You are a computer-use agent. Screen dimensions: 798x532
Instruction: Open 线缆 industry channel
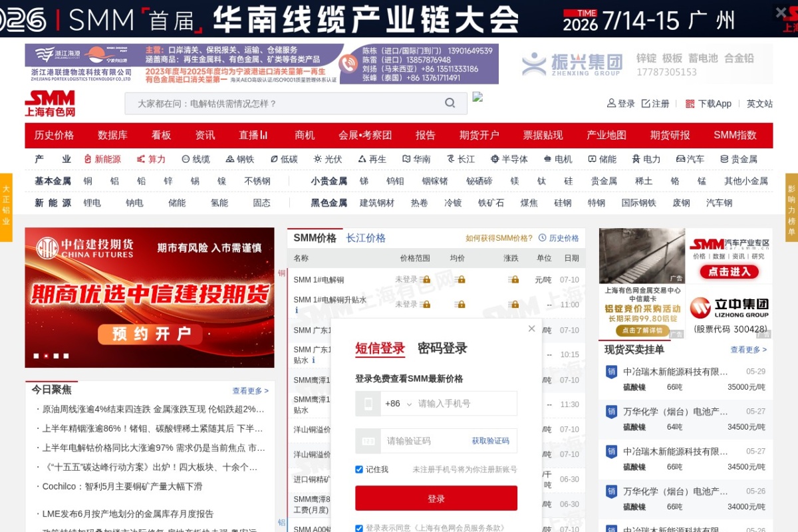click(x=196, y=159)
